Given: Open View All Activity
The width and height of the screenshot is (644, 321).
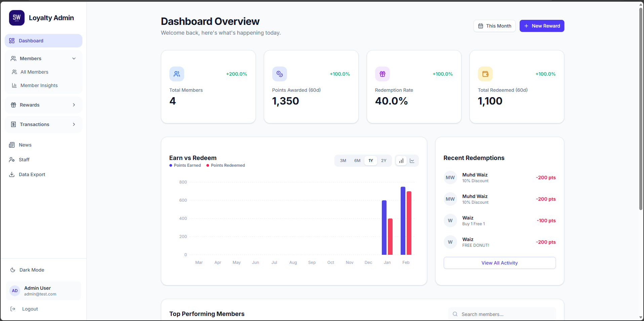Looking at the screenshot, I should point(499,263).
